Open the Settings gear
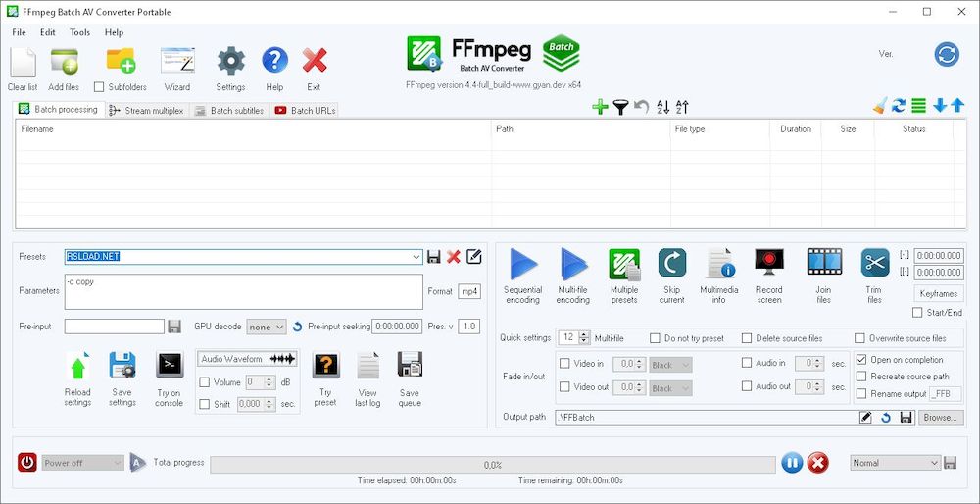 [230, 61]
